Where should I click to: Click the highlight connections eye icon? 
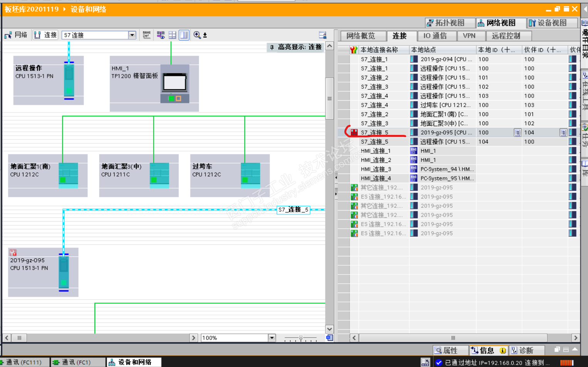tap(160, 35)
